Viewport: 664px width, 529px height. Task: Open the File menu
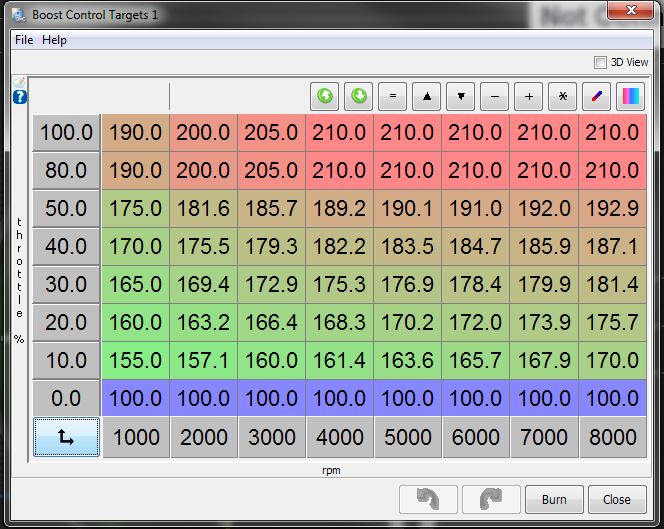[x=24, y=40]
